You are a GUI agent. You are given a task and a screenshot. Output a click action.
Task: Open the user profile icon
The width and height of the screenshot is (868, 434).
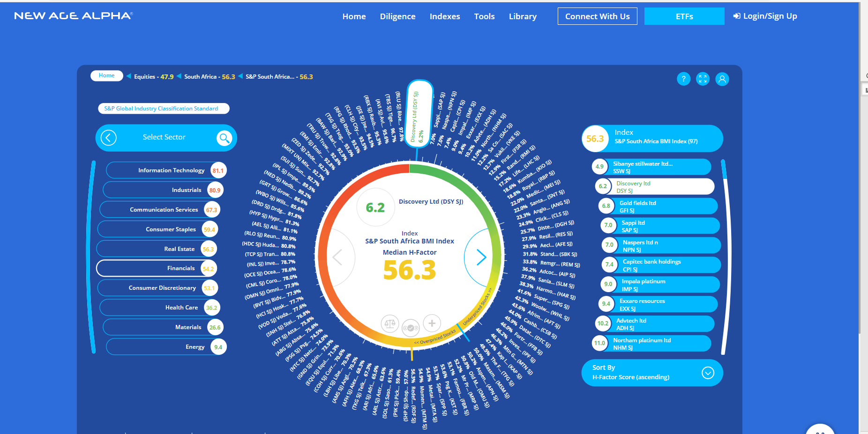tap(722, 79)
